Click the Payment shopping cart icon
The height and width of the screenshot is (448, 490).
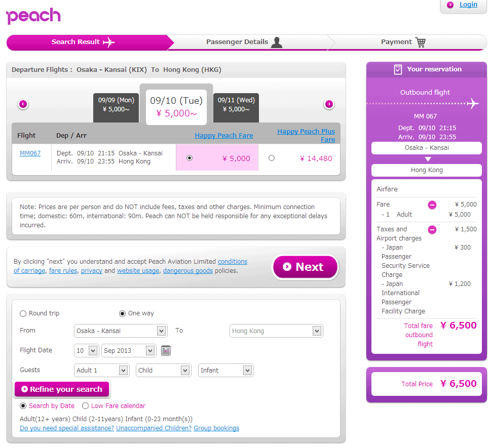(x=420, y=42)
